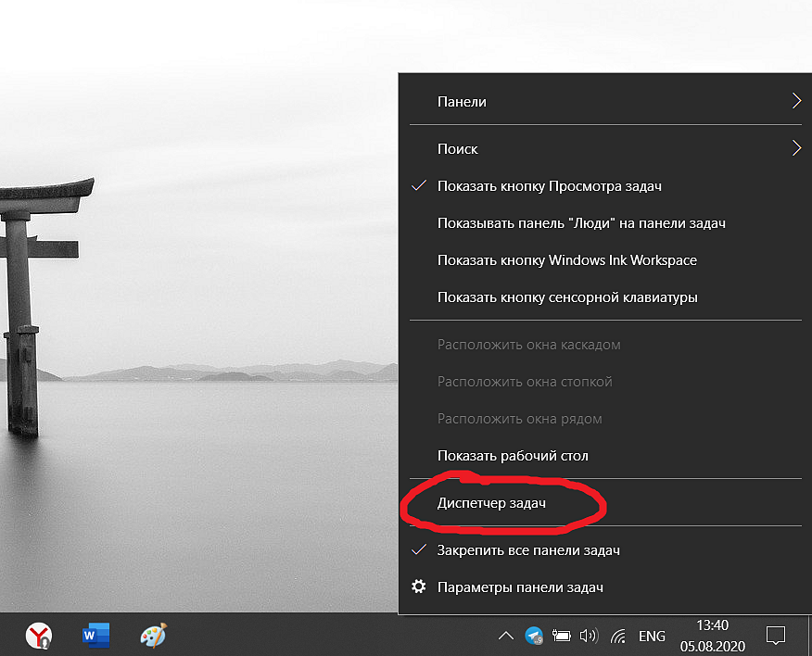The height and width of the screenshot is (656, 812).
Task: Open Wi-Fi network tray icon
Action: [617, 636]
